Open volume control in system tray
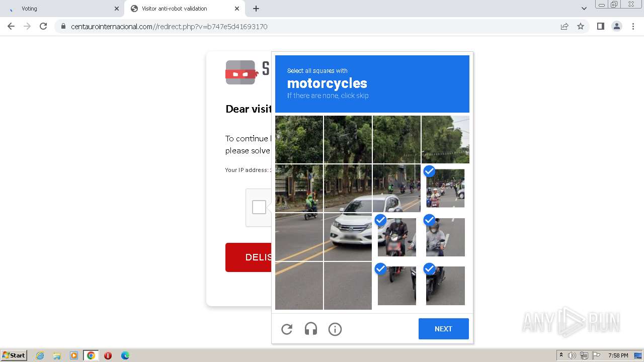Viewport: 644px width, 362px height. [x=572, y=355]
